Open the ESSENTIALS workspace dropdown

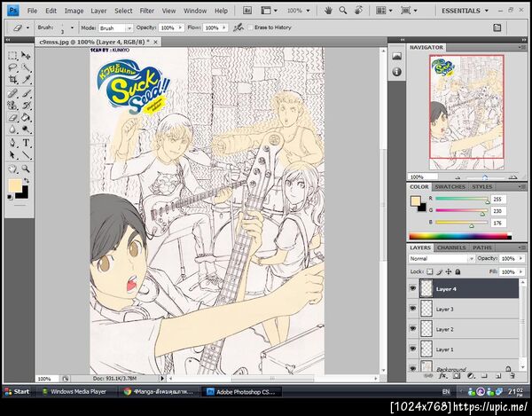click(x=465, y=11)
